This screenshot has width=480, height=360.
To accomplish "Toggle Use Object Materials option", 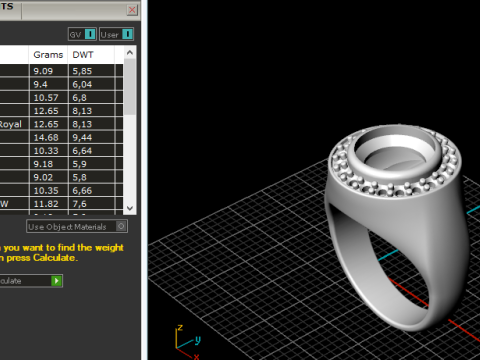I will click(x=77, y=227).
